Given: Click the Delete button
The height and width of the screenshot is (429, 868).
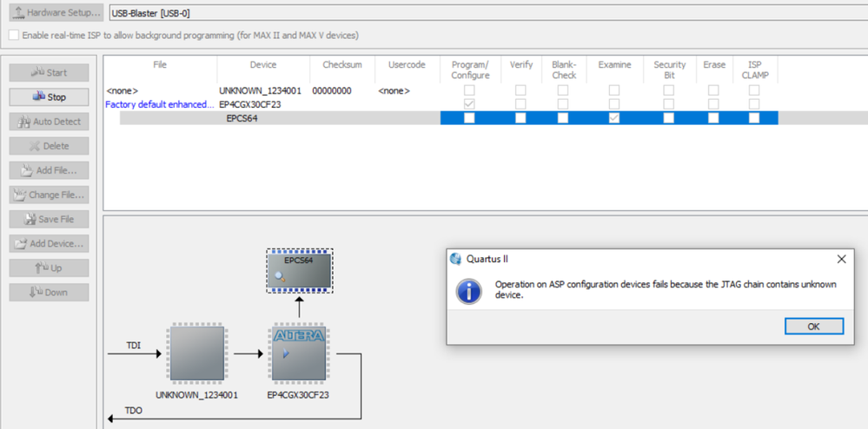Looking at the screenshot, I should click(x=49, y=146).
